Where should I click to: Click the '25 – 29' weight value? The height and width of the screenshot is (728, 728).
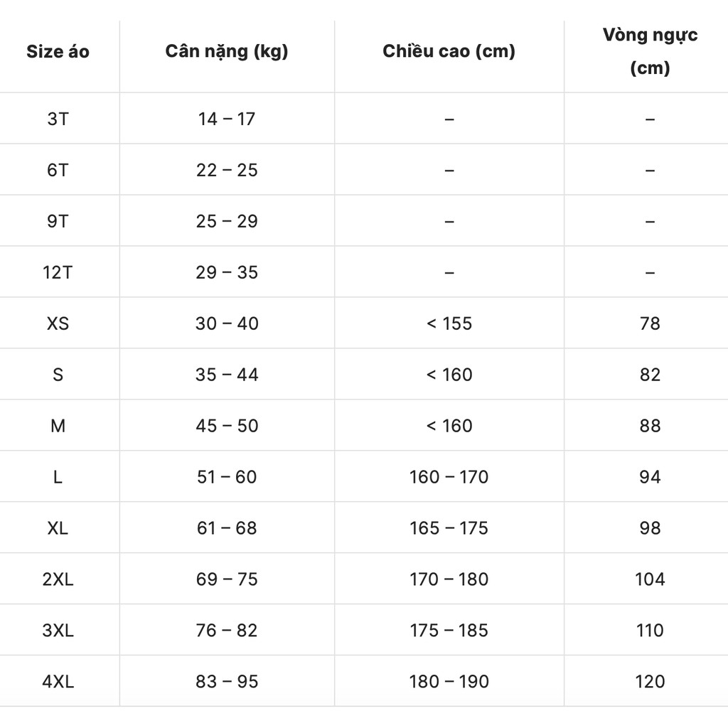coord(227,221)
